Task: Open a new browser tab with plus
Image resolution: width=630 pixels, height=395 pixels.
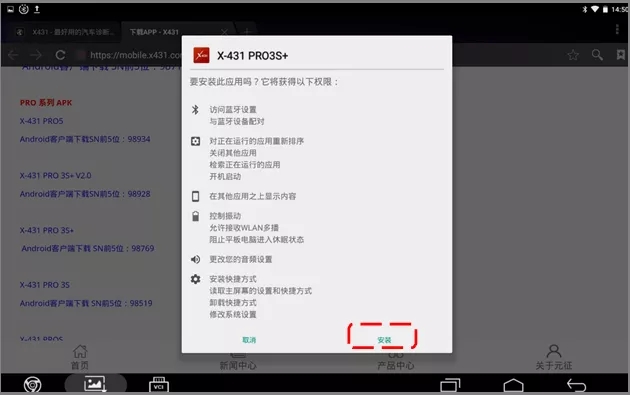Action: [x=247, y=32]
